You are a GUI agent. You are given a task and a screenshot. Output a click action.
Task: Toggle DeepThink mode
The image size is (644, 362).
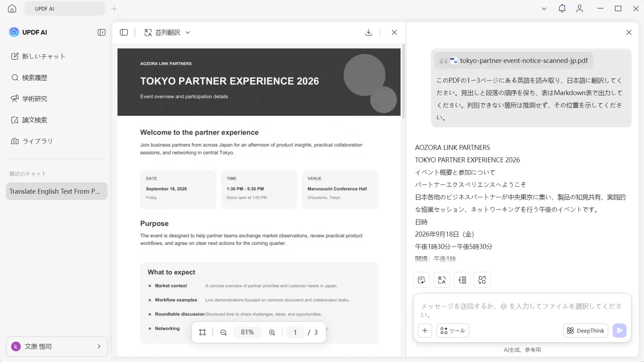586,331
